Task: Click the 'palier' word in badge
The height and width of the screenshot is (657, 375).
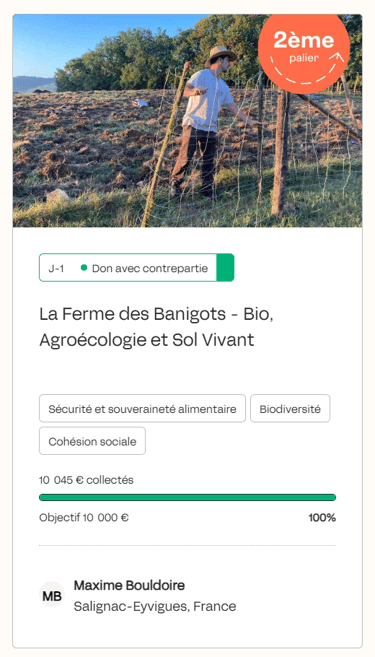Action: point(303,58)
